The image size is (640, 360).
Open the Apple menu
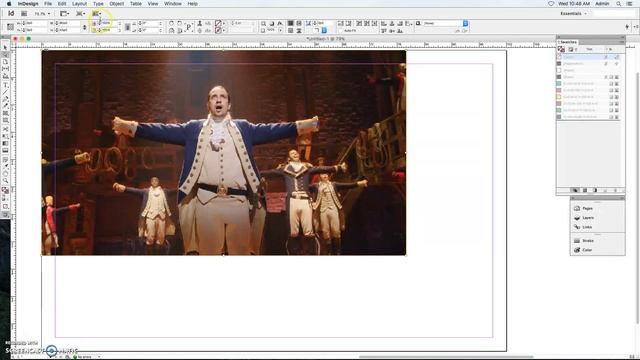[9, 4]
